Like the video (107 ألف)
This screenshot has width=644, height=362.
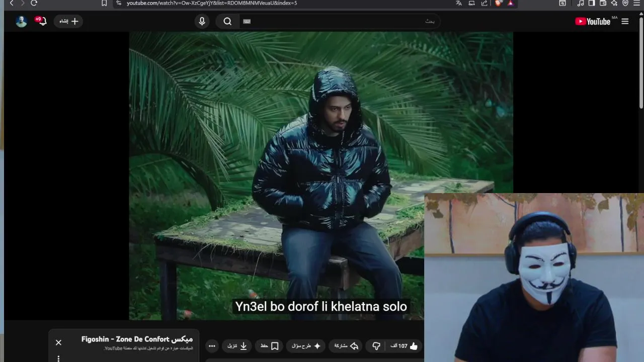click(405, 346)
